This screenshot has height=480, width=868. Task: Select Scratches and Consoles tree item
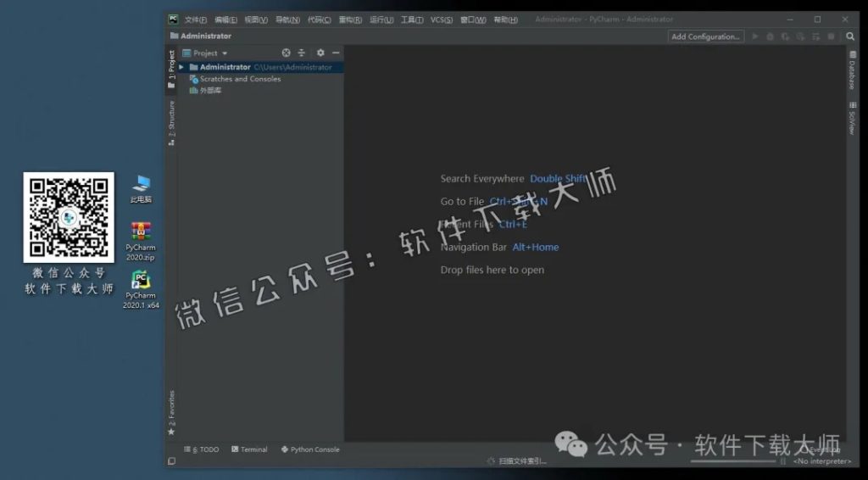pyautogui.click(x=235, y=79)
